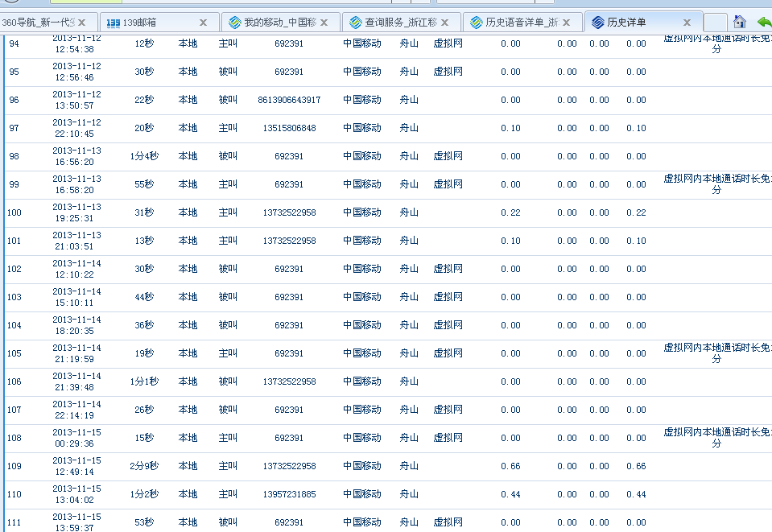Close the 历史语音详单 tab
The image size is (772, 532).
click(x=566, y=23)
